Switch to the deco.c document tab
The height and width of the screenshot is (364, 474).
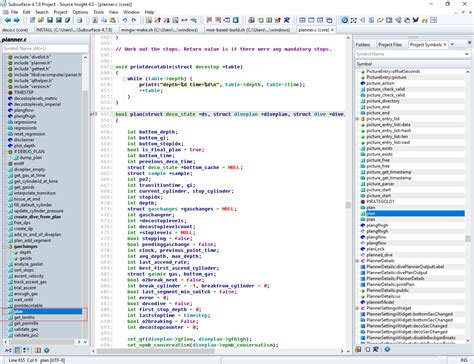tap(15, 30)
